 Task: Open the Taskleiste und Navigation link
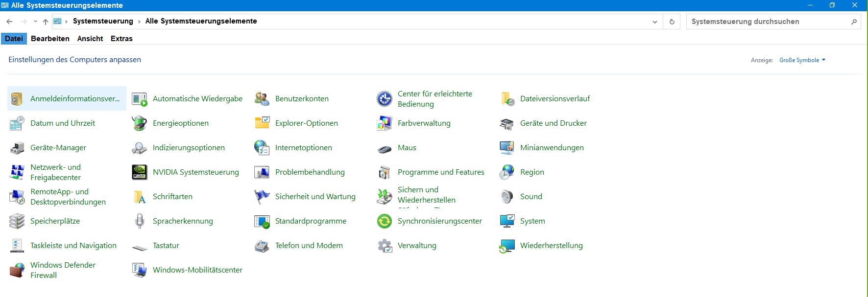pyautogui.click(x=73, y=246)
